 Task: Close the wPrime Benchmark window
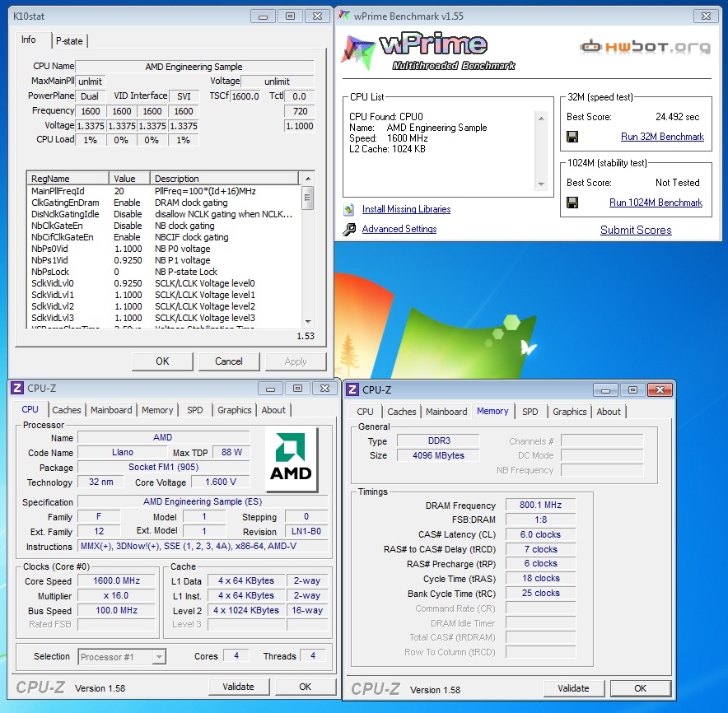pyautogui.click(x=706, y=16)
